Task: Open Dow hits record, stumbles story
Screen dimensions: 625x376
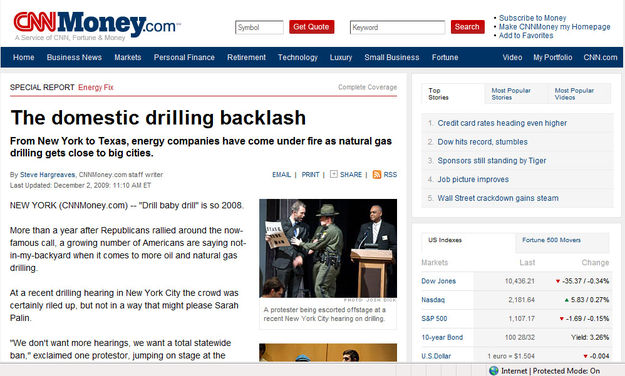Action: click(482, 142)
